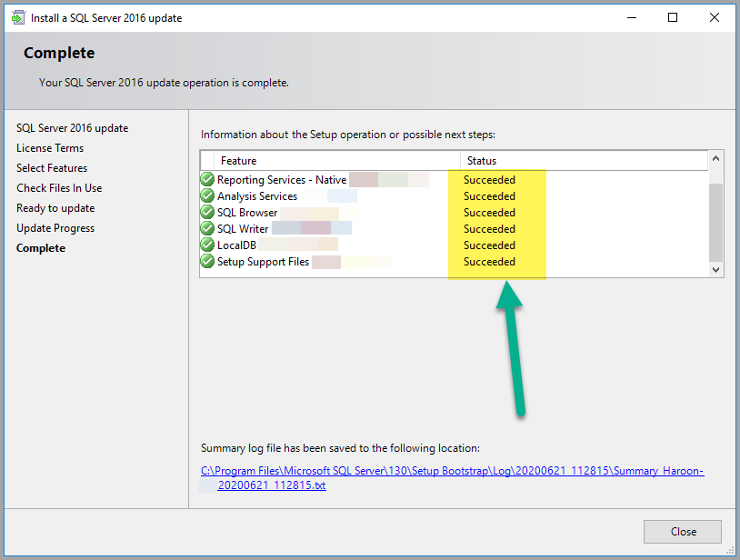Minimize the Install a SQL Server 2016 update window

tap(632, 18)
